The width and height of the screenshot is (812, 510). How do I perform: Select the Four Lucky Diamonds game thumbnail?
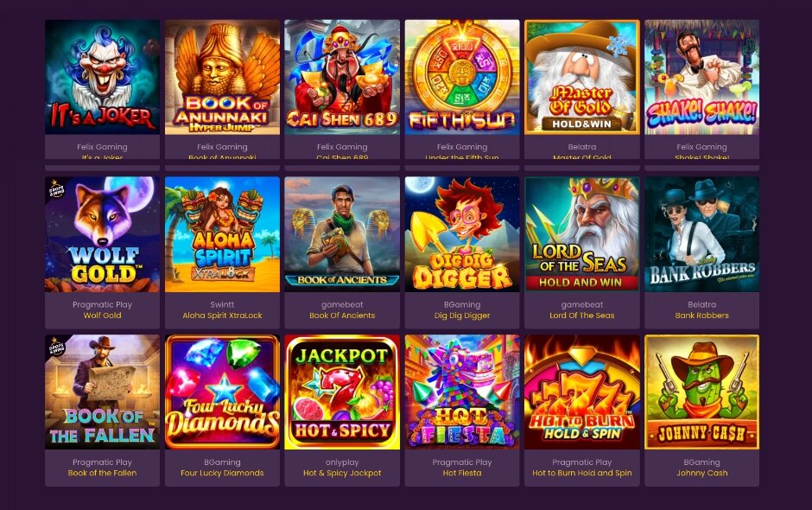point(222,392)
